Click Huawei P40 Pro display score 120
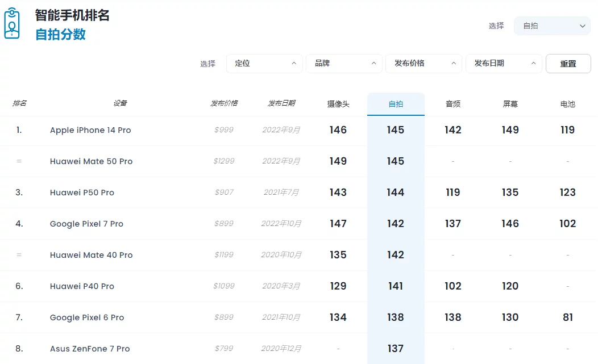This screenshot has width=598, height=364. pos(510,286)
